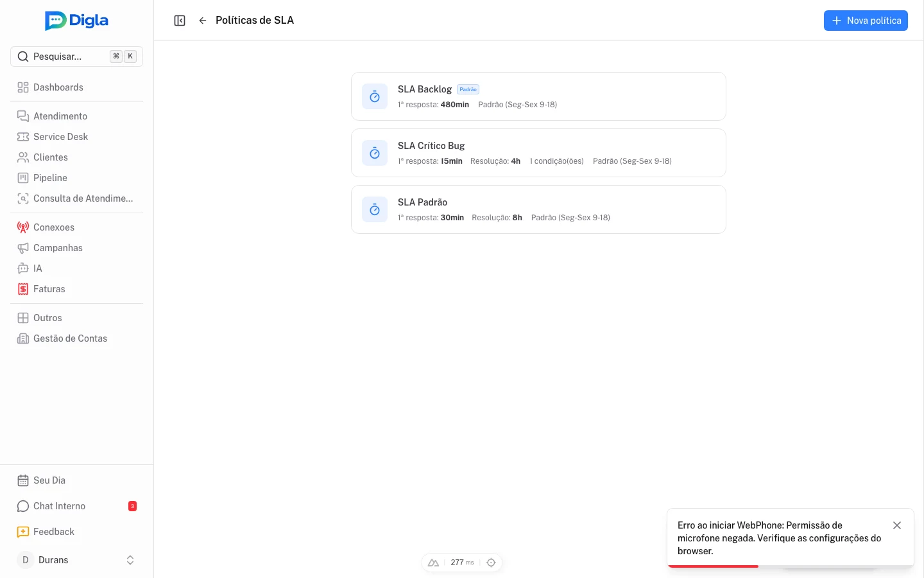Click the Campanhas megaphone icon
Viewport: 924px width, 578px height.
[x=23, y=248]
